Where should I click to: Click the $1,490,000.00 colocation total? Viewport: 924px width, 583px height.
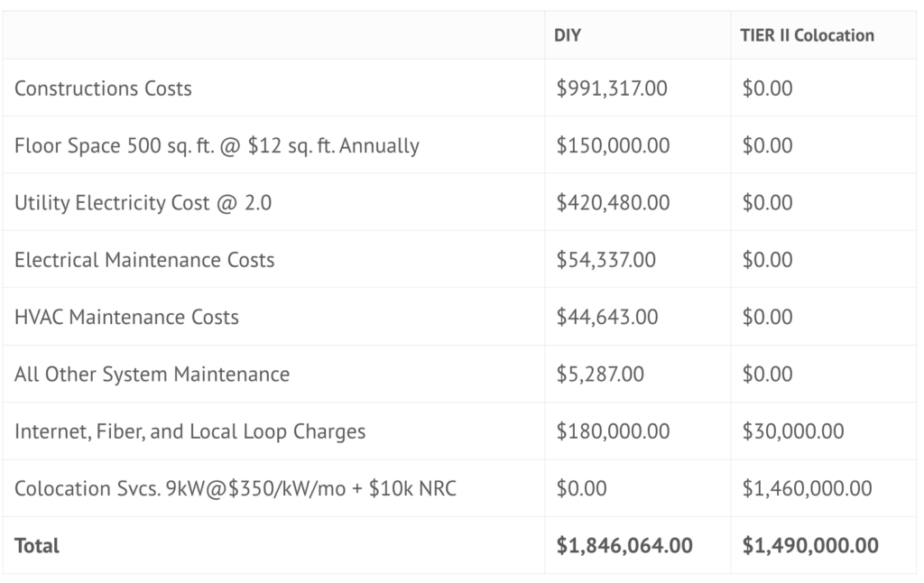[x=810, y=545]
